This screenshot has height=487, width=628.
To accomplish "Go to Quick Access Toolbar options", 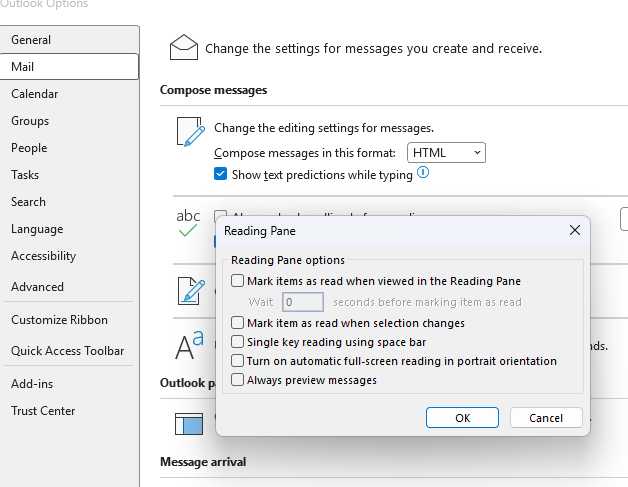I will [x=69, y=350].
